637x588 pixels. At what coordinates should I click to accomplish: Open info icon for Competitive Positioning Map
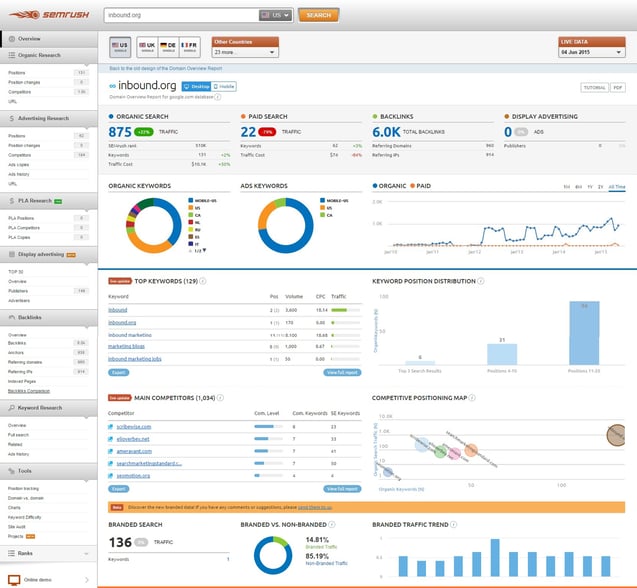pyautogui.click(x=472, y=398)
